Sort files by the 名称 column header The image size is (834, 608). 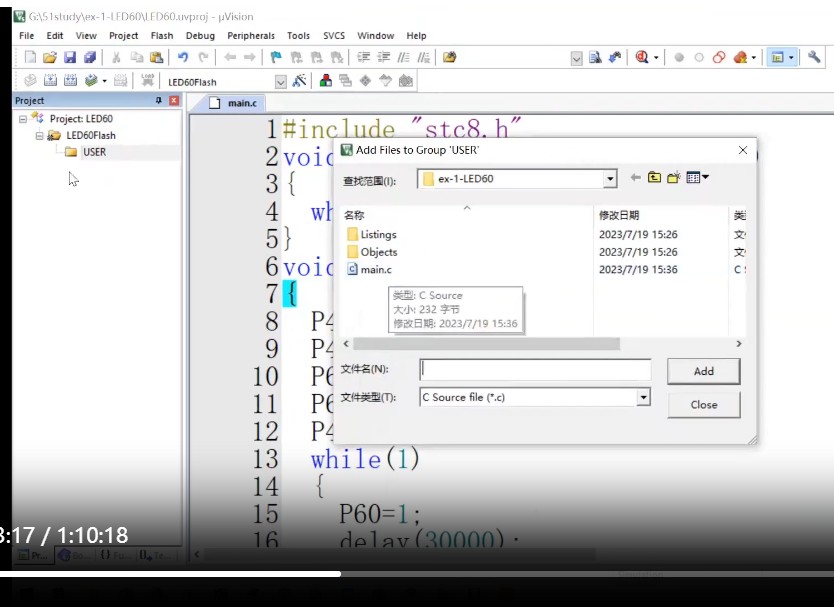point(354,215)
